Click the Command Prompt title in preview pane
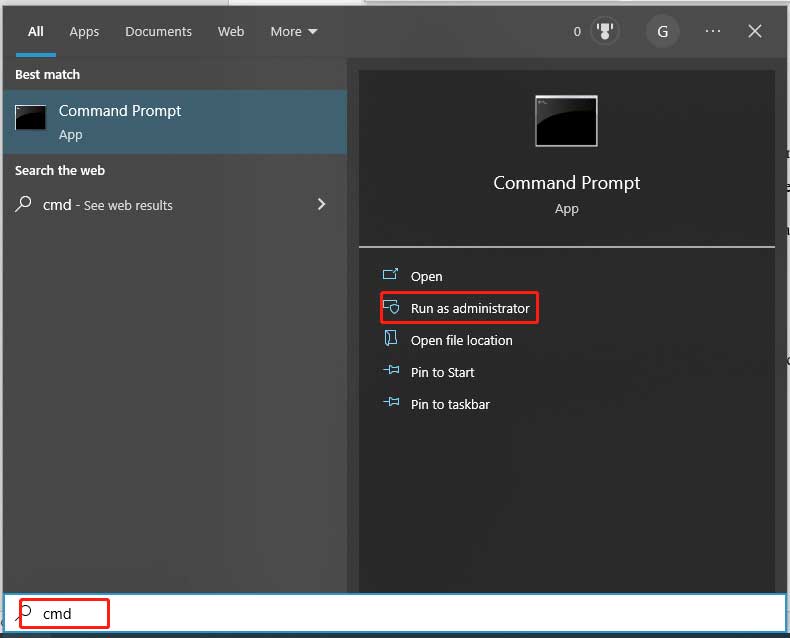This screenshot has width=790, height=638. tap(566, 183)
